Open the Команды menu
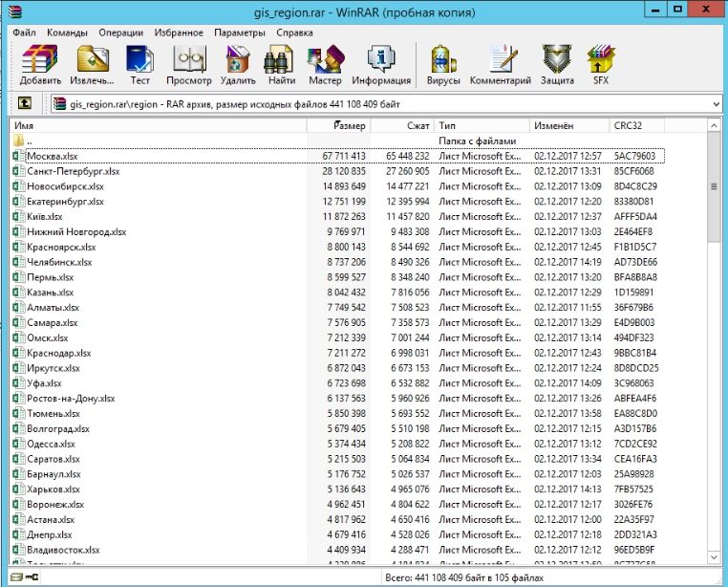The width and height of the screenshot is (728, 587). tap(67, 33)
